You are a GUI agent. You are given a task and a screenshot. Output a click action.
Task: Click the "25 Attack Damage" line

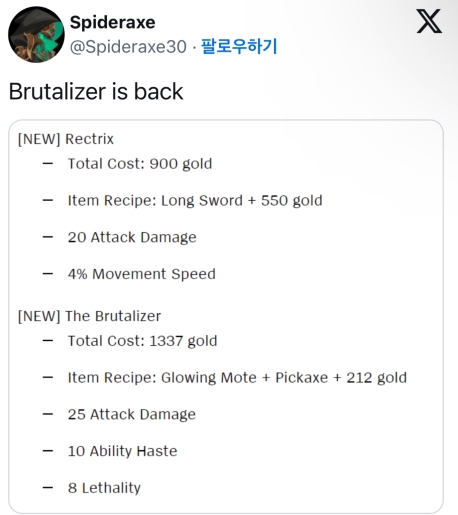[x=132, y=414]
